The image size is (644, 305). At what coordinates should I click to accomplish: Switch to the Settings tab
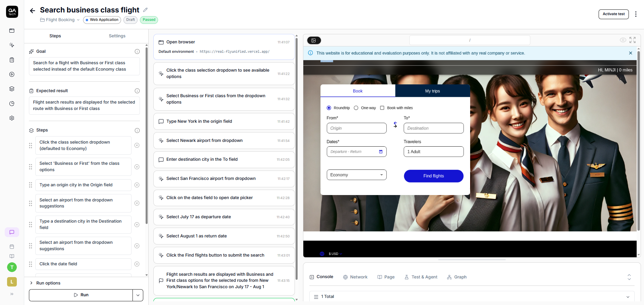point(117,36)
